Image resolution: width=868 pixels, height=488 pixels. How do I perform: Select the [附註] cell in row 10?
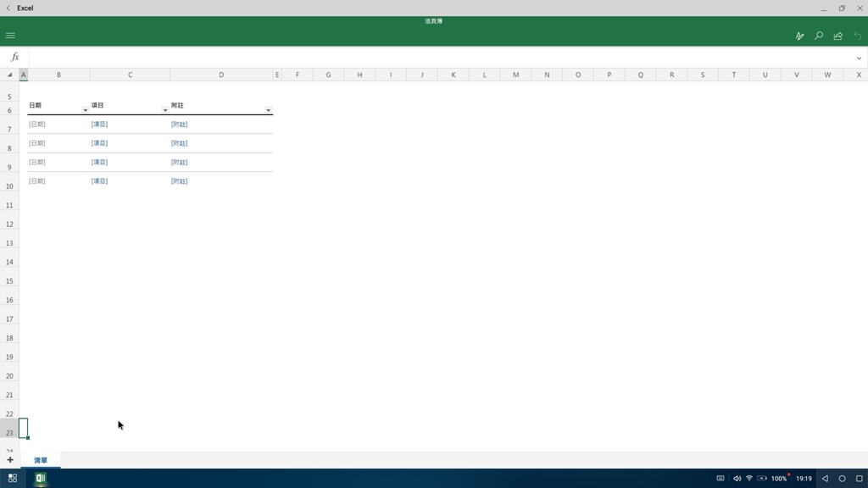(221, 181)
